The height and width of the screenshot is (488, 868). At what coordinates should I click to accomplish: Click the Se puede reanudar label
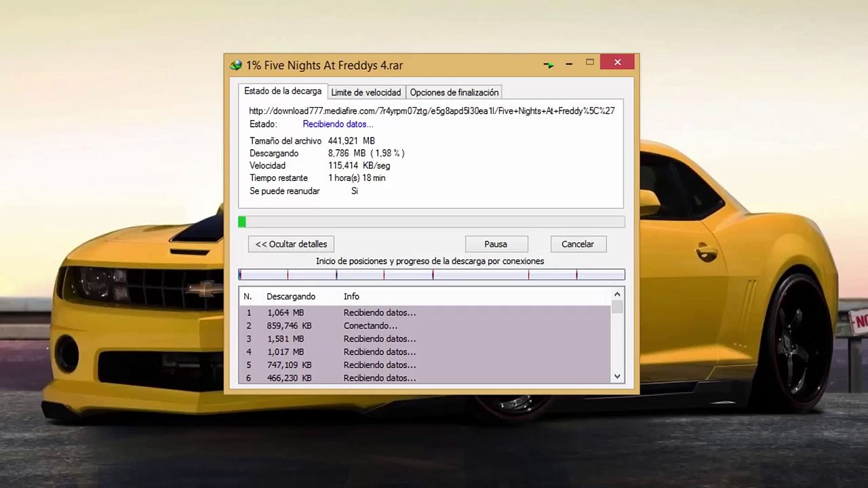[285, 191]
